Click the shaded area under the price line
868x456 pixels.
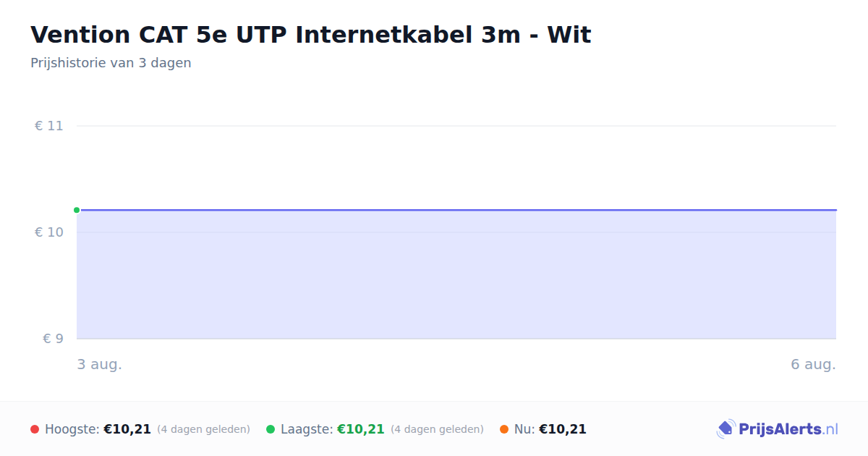456,275
